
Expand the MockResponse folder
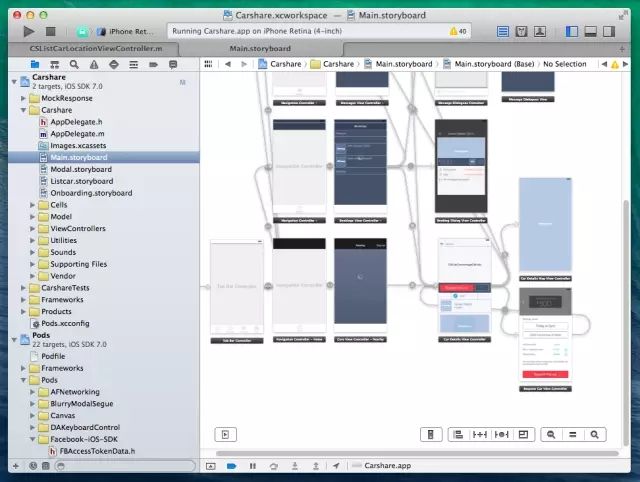click(x=25, y=99)
